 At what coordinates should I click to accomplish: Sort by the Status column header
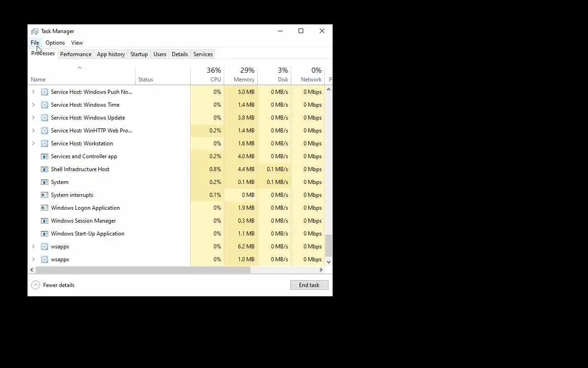163,75
